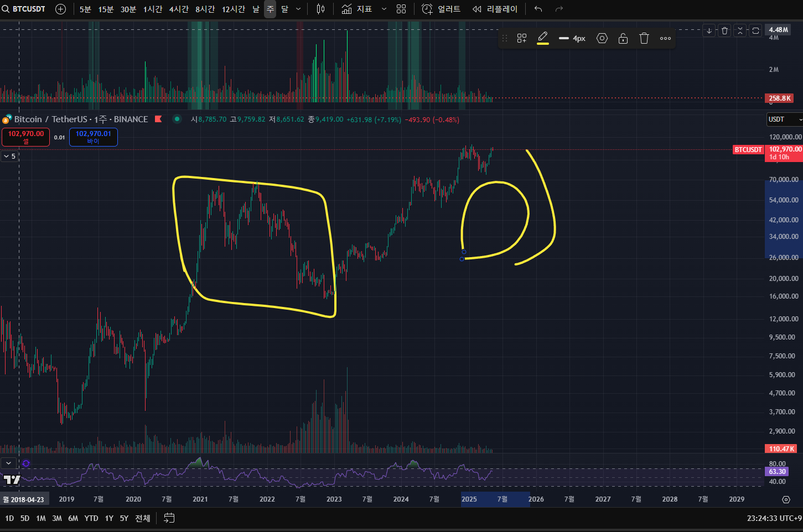The height and width of the screenshot is (532, 803).
Task: Set date range to 1M
Action: 41,518
